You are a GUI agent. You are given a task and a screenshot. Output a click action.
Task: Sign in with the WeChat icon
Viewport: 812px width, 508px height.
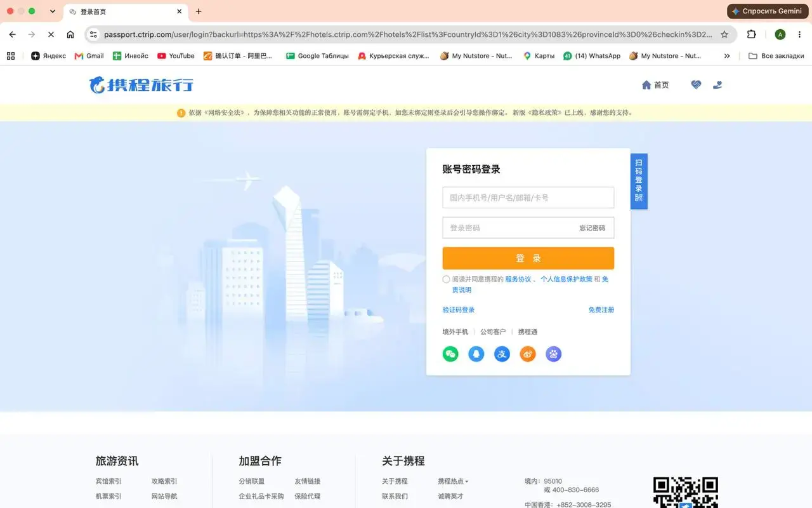click(450, 354)
